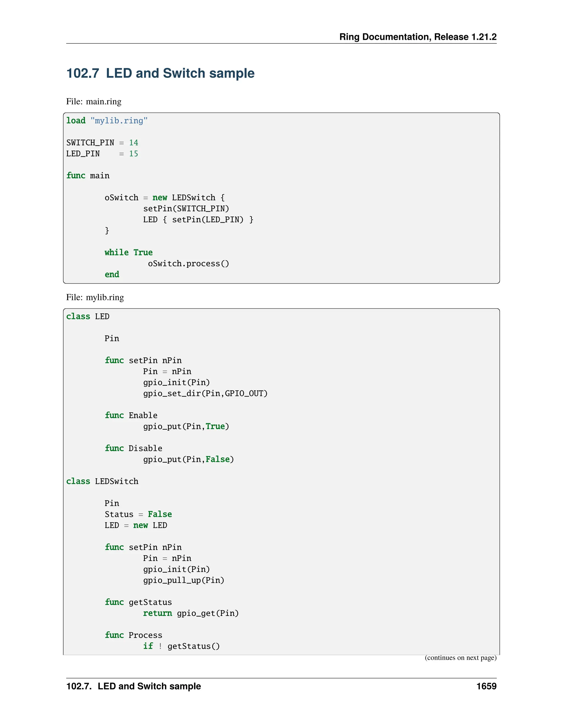The image size is (563, 728).
Task: Click the 'Status = False' attribute line
Action: tap(138, 514)
